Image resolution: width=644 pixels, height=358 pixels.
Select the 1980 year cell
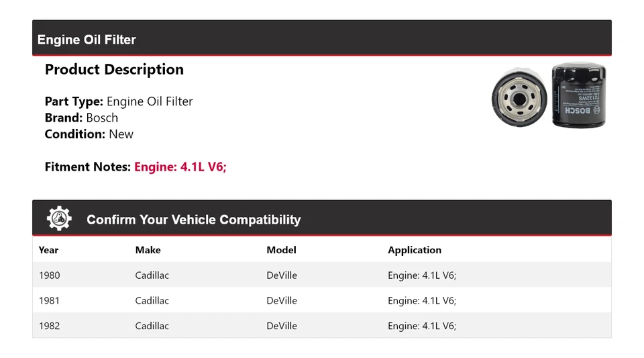[x=49, y=275]
